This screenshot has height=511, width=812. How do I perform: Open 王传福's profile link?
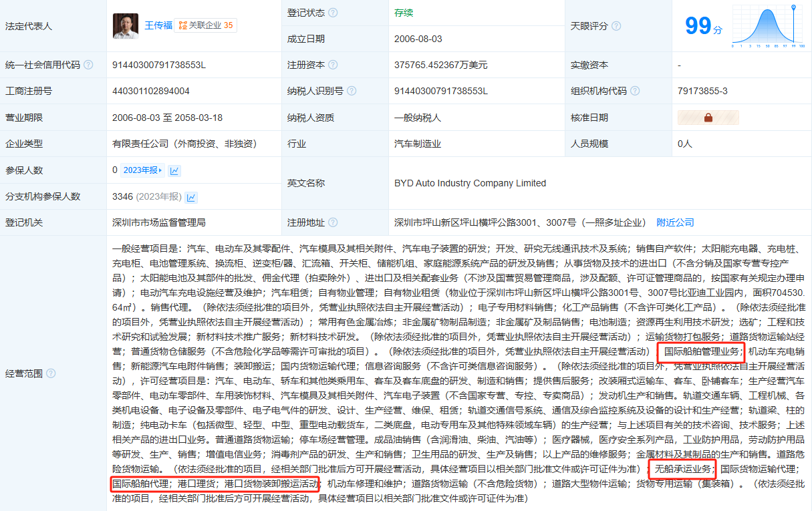pyautogui.click(x=158, y=25)
